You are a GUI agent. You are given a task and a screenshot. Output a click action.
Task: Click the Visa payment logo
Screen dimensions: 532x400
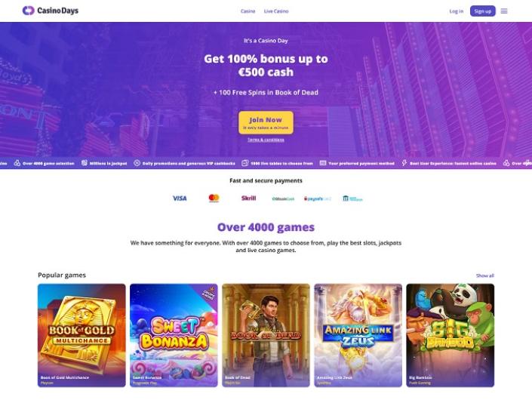coord(180,198)
